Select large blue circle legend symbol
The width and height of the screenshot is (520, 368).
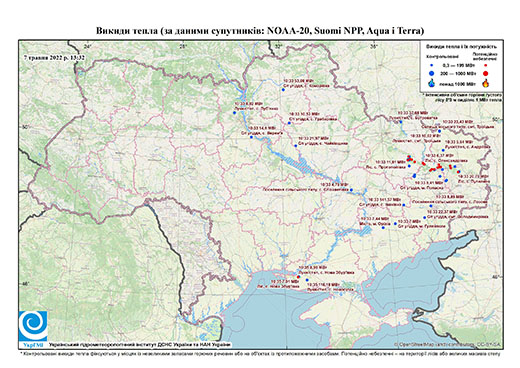[432, 73]
